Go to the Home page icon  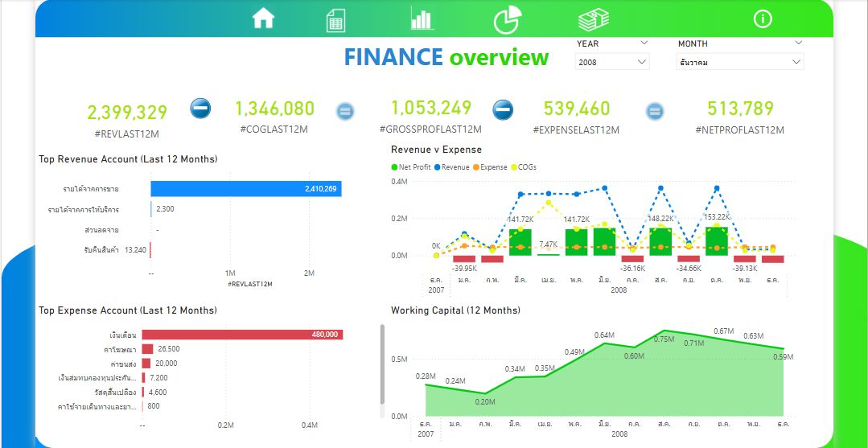coord(264,18)
